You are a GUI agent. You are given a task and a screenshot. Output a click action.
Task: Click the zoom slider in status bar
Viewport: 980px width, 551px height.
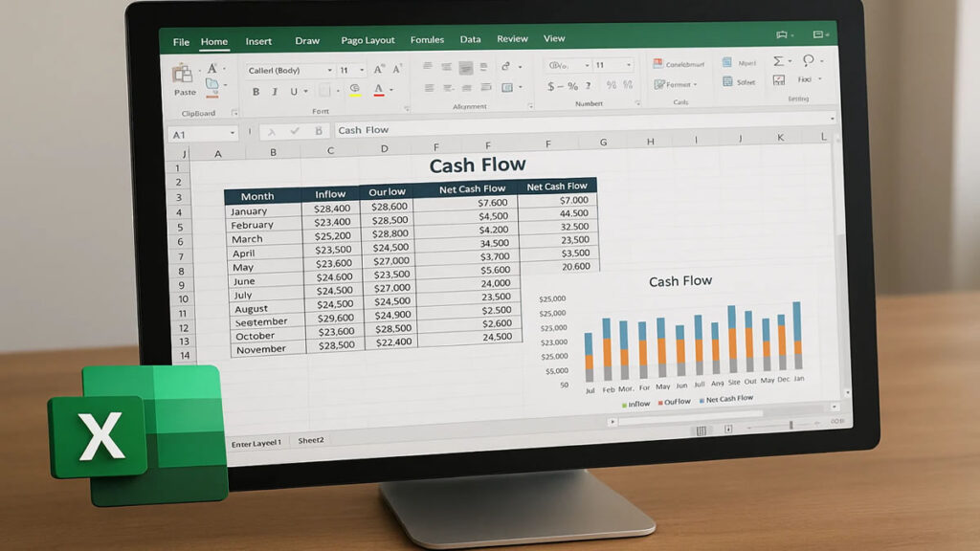click(790, 425)
